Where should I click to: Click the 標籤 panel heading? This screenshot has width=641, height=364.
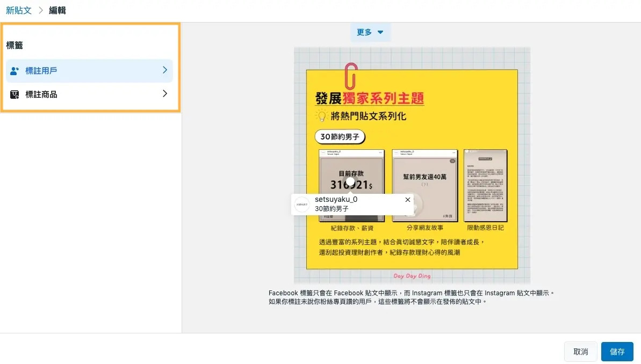15,45
